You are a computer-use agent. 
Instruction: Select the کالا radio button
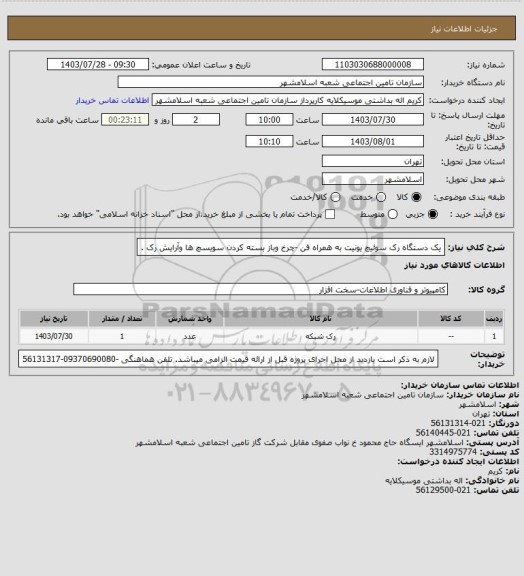(416, 197)
